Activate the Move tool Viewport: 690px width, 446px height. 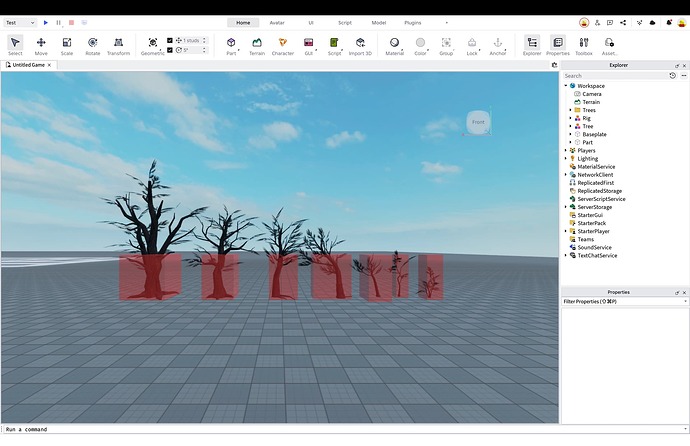pos(41,45)
